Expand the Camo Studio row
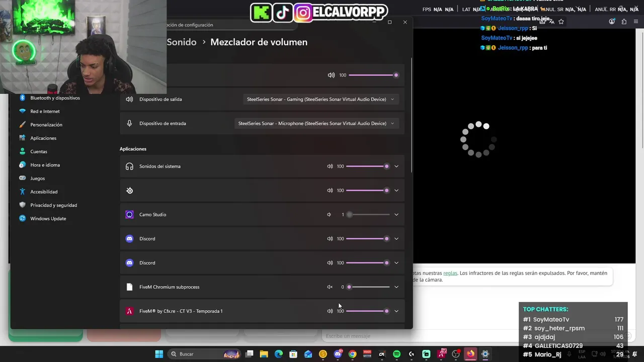 [396, 215]
